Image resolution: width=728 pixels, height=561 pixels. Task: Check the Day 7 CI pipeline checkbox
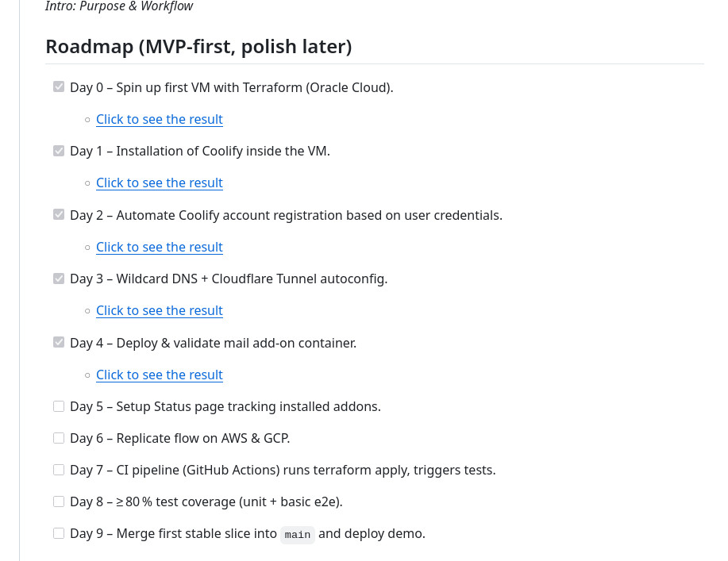tap(59, 470)
